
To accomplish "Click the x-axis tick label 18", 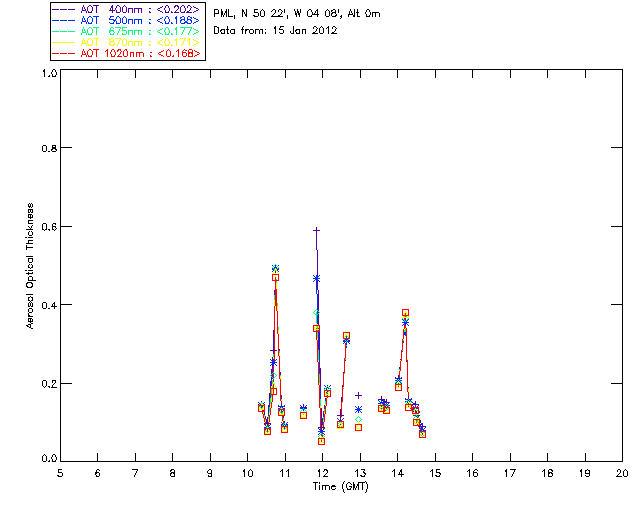I will [547, 473].
